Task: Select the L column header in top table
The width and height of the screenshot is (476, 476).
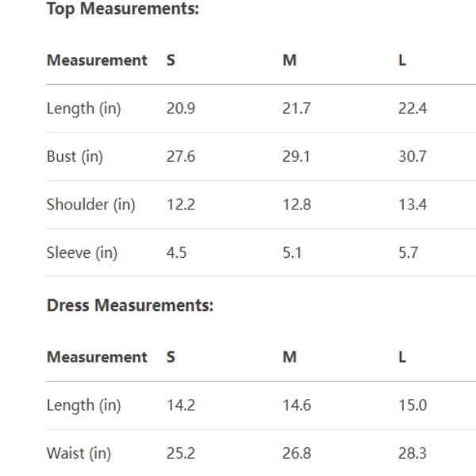Action: coord(402,60)
